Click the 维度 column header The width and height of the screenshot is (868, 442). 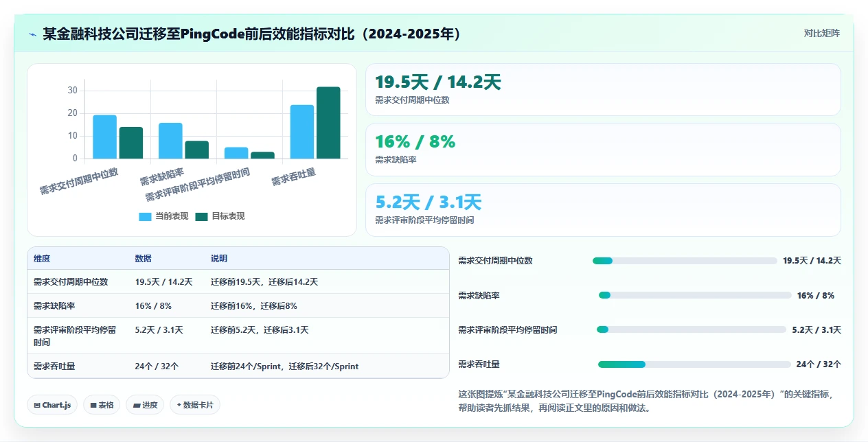pos(42,259)
